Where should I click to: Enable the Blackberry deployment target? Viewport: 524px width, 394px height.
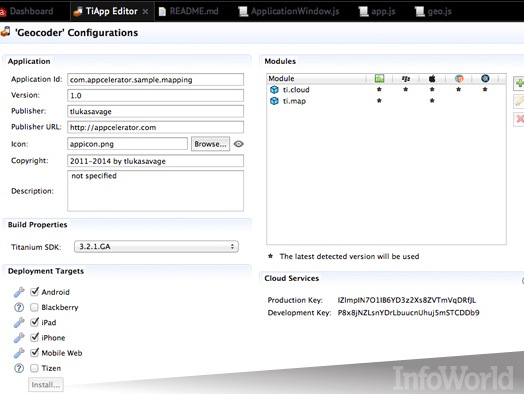(34, 307)
